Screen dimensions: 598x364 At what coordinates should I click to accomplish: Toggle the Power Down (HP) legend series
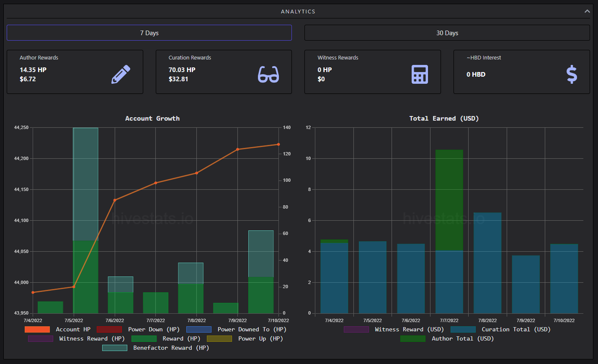click(x=138, y=330)
